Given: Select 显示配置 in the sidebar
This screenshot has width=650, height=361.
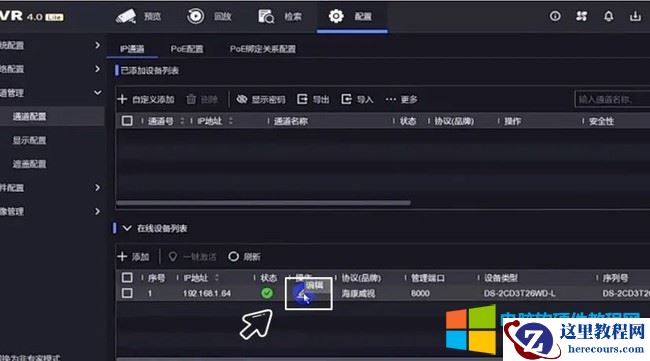Looking at the screenshot, I should [x=29, y=140].
